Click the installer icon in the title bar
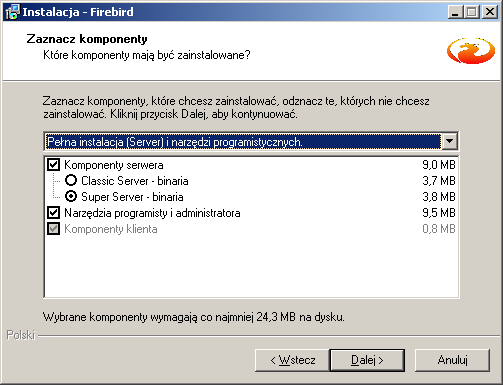Viewport: 503px width, 385px height. click(13, 12)
